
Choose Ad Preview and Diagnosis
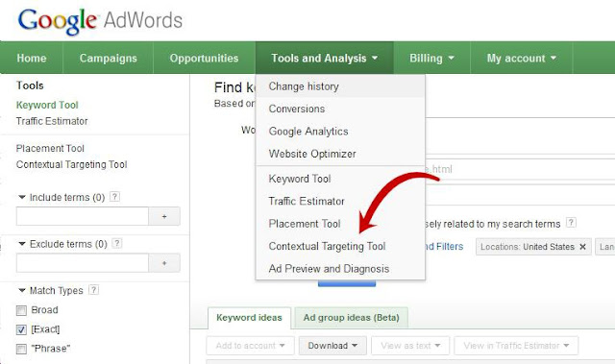(x=340, y=269)
